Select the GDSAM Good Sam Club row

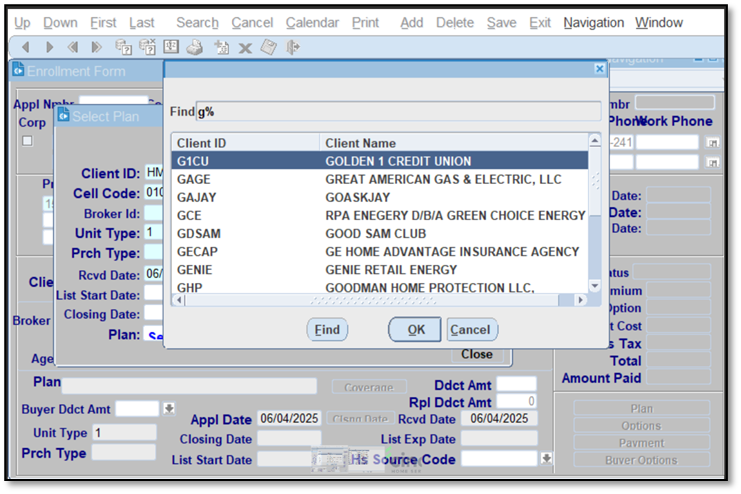(380, 234)
